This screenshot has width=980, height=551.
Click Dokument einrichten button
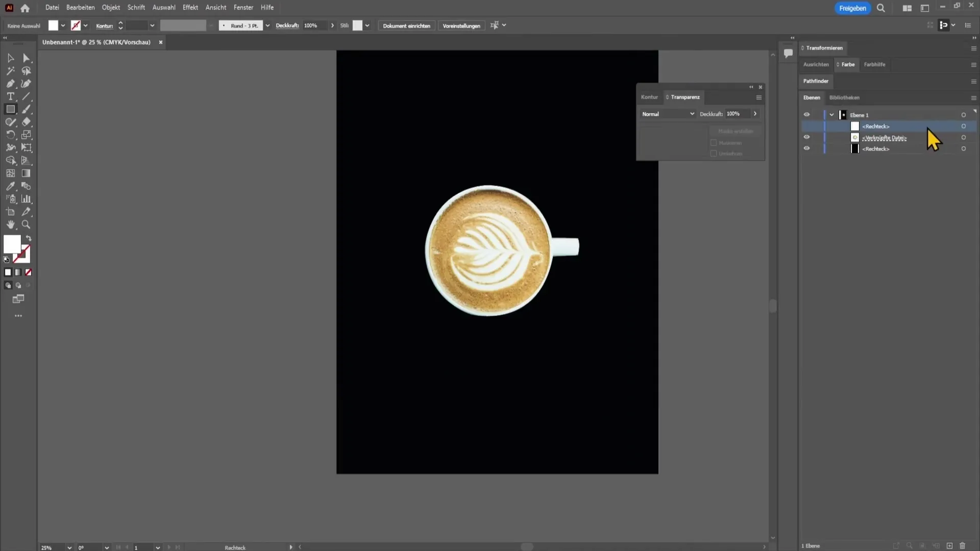[x=406, y=26]
